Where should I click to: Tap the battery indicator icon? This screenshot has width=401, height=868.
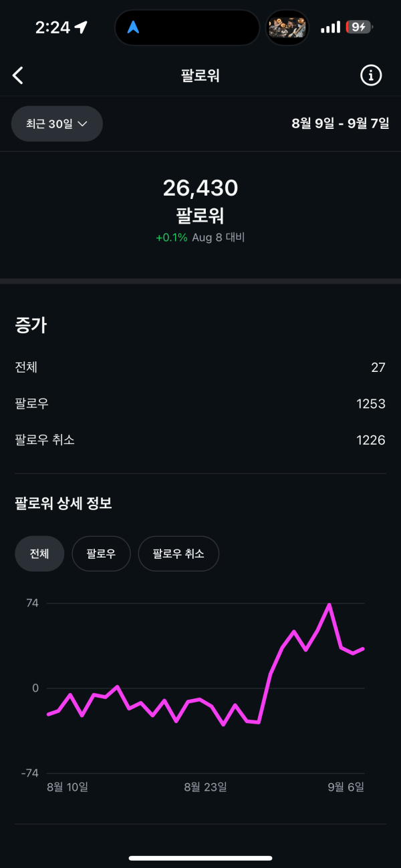359,27
